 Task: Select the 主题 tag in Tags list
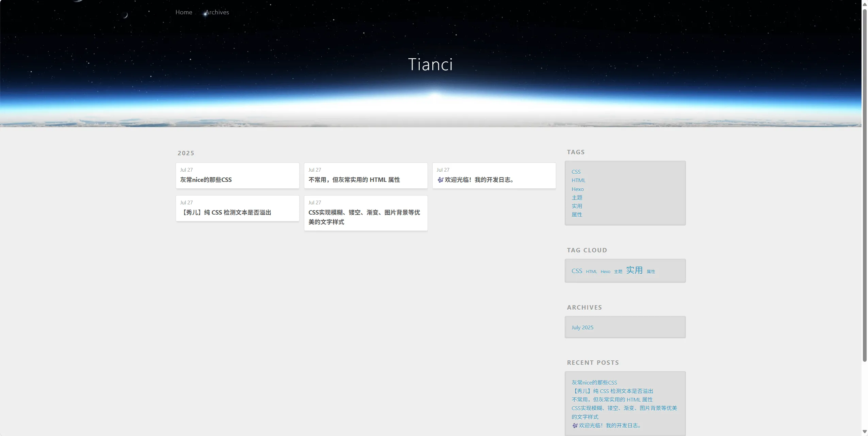(577, 198)
